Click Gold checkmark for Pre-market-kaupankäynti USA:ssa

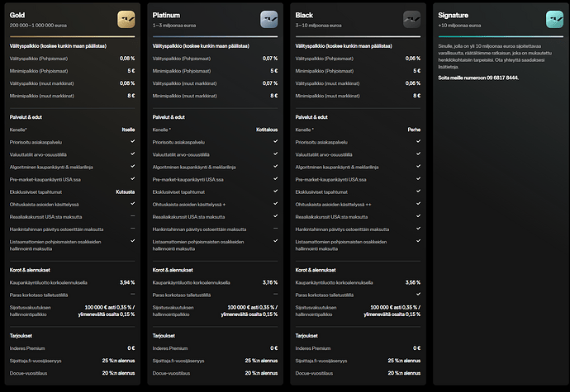[133, 179]
